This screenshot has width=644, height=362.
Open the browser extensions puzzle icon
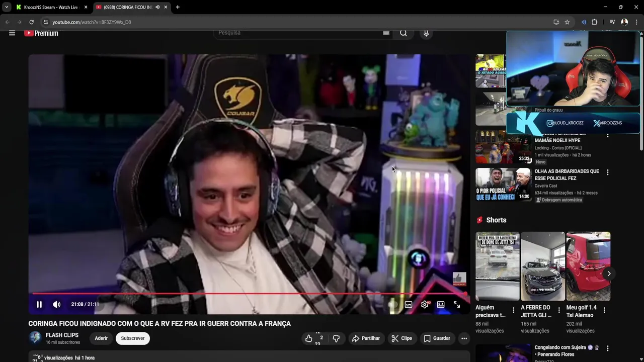click(x=594, y=22)
